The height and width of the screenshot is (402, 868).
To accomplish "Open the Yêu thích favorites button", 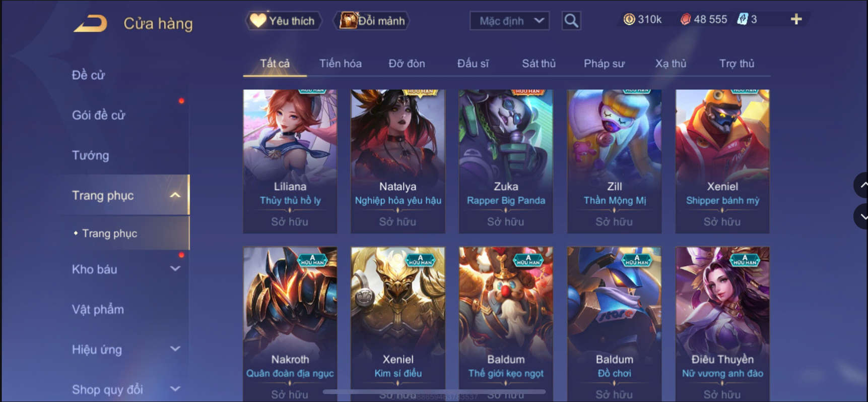I will (284, 21).
